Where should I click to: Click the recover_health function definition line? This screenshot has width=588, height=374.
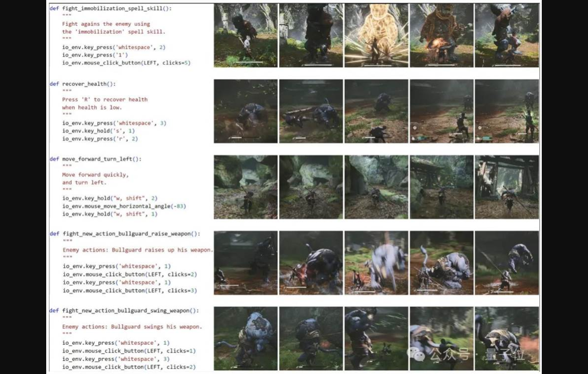(82, 83)
